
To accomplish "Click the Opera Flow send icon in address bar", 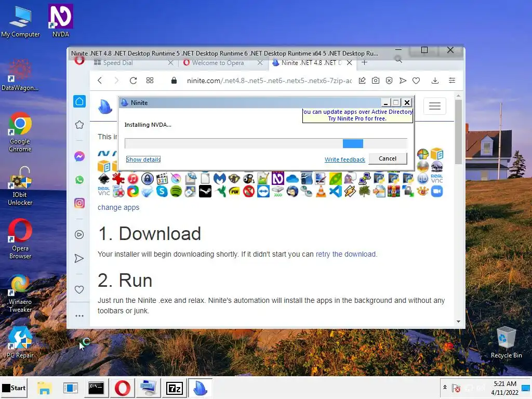I will [x=403, y=81].
